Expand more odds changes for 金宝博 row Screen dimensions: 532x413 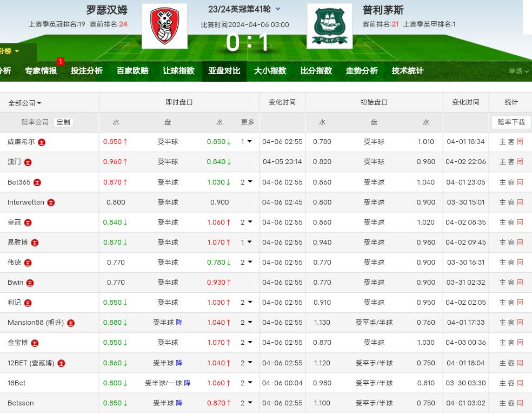246,342
